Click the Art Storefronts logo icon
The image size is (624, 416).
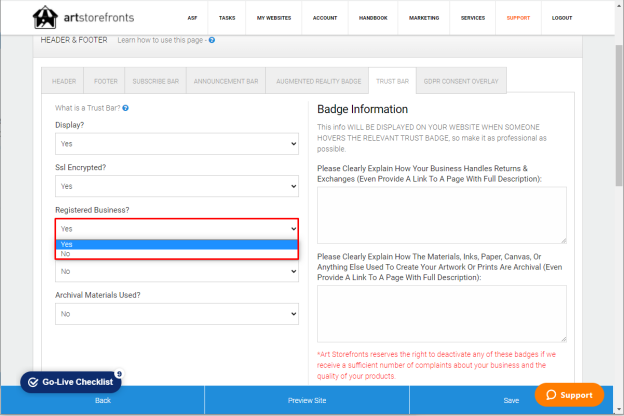[x=45, y=18]
